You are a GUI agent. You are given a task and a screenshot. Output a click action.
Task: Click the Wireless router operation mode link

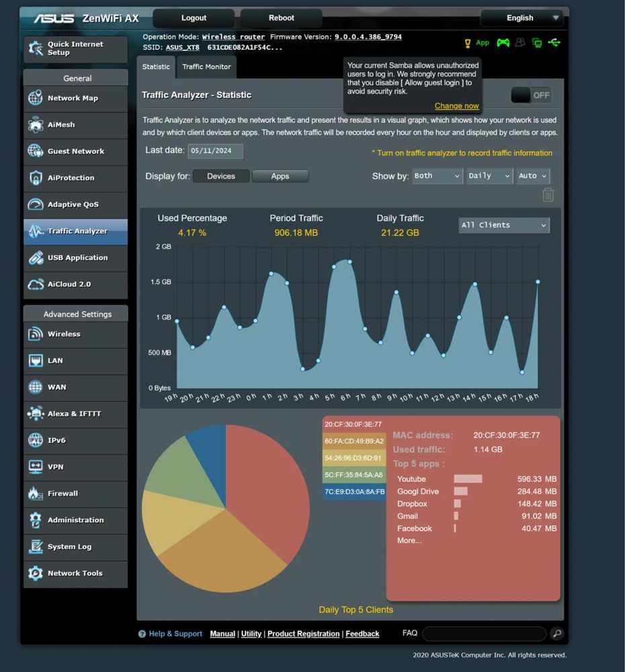pos(233,37)
